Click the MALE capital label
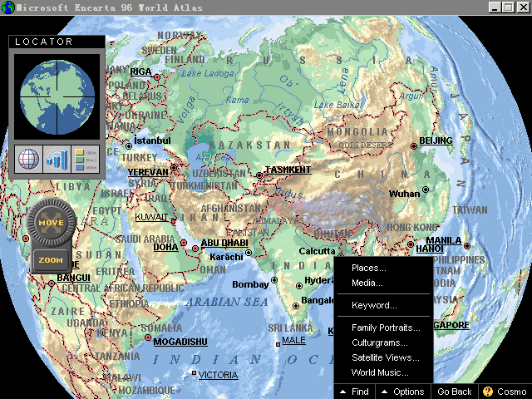This screenshot has width=532, height=399. [x=293, y=340]
